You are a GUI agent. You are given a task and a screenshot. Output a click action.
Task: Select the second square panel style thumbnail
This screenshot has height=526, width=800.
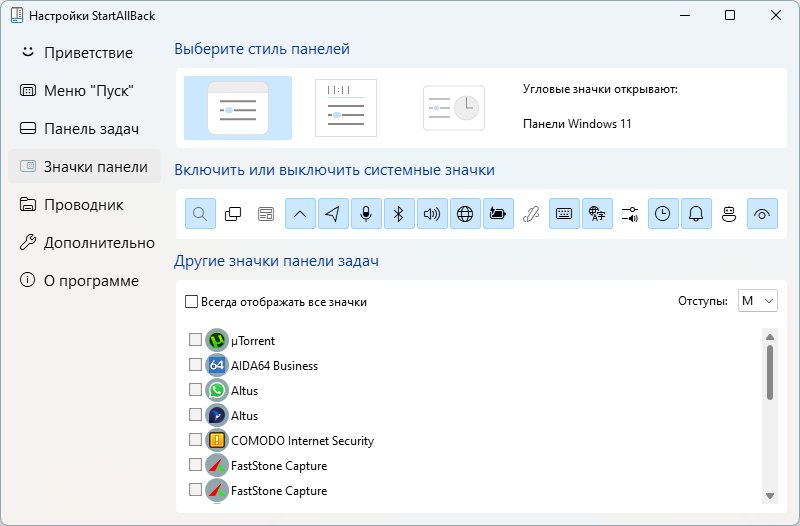click(346, 108)
